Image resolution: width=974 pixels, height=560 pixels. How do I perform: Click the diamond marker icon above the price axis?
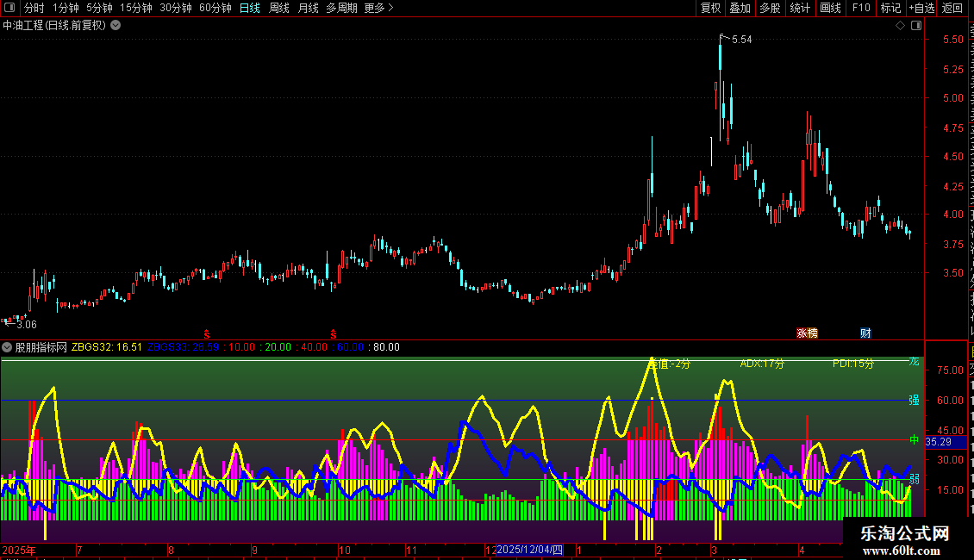click(x=900, y=26)
